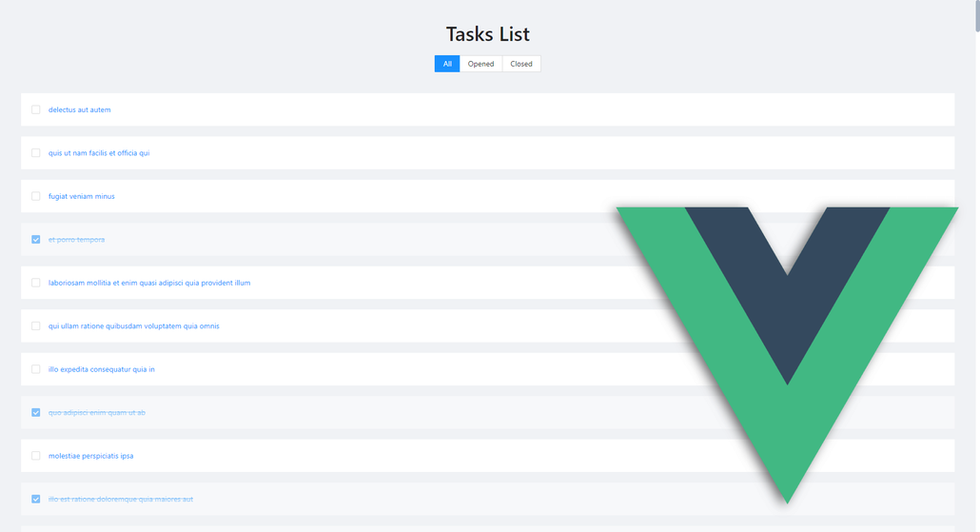Enable checkbox for 'illo expedita consequatur' task

click(36, 369)
